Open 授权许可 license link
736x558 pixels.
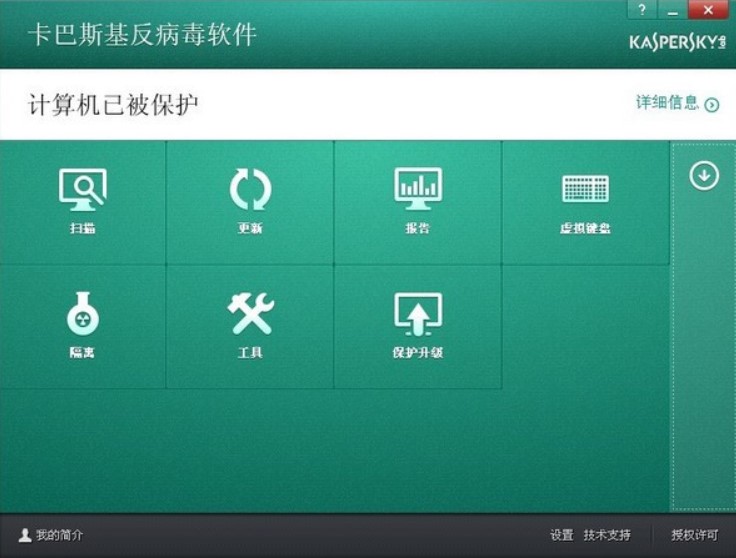pyautogui.click(x=694, y=535)
